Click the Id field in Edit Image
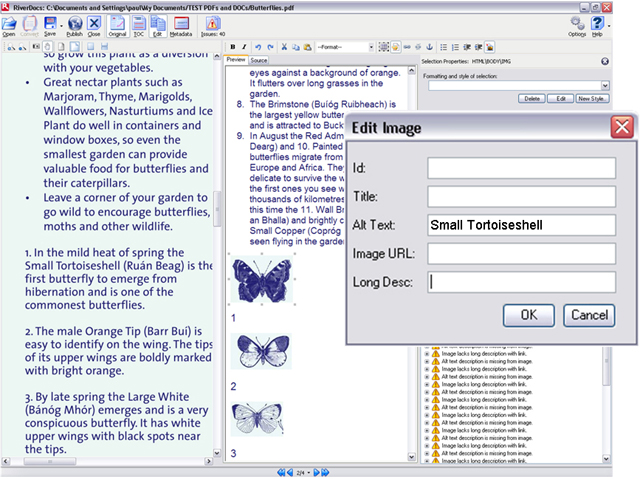Image resolution: width=640 pixels, height=479 pixels. click(x=522, y=168)
